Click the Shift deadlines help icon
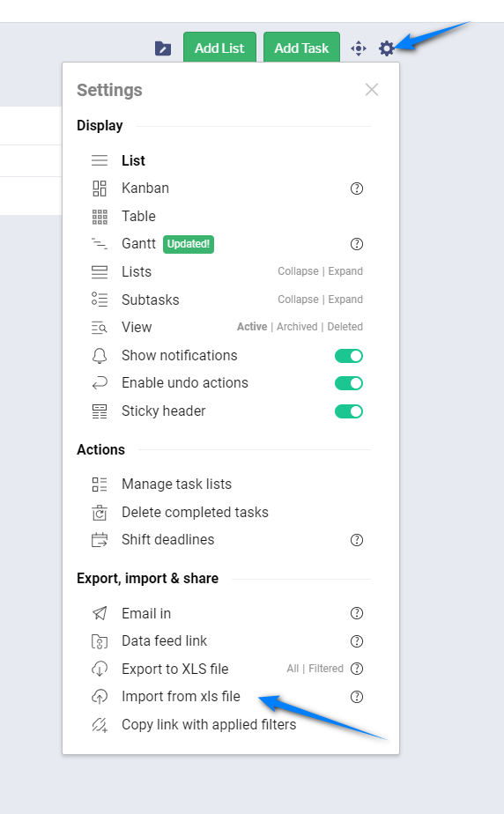Screen dimensions: 504x814 357,540
